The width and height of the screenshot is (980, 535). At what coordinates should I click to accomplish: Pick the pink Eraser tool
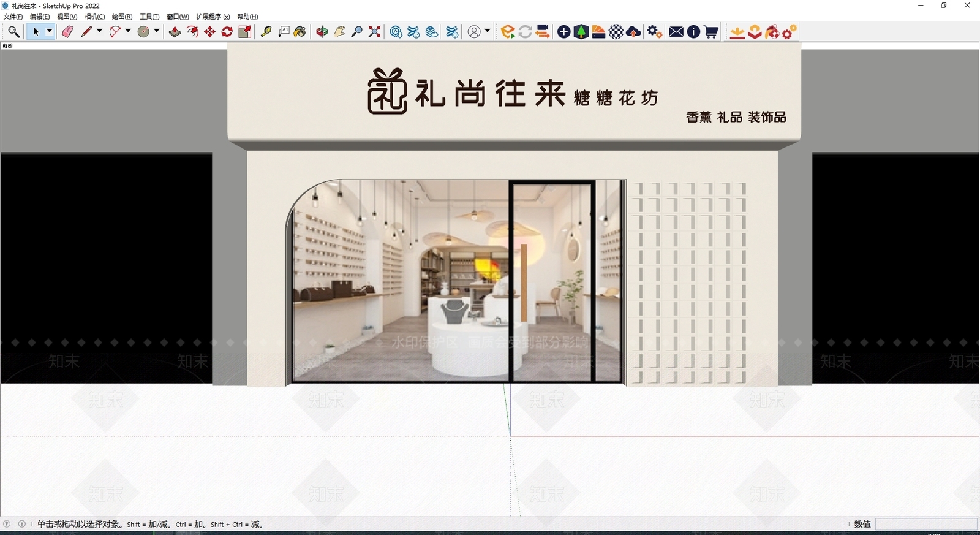(67, 32)
